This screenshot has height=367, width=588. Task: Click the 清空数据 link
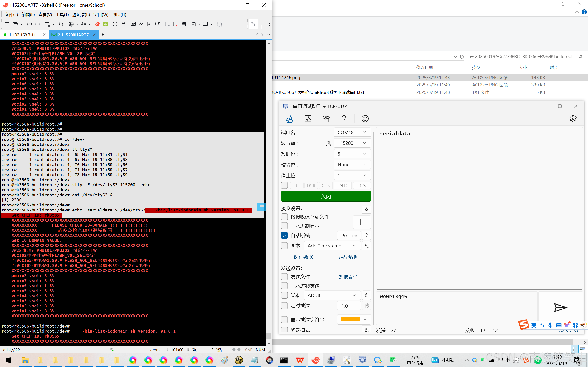click(x=348, y=257)
